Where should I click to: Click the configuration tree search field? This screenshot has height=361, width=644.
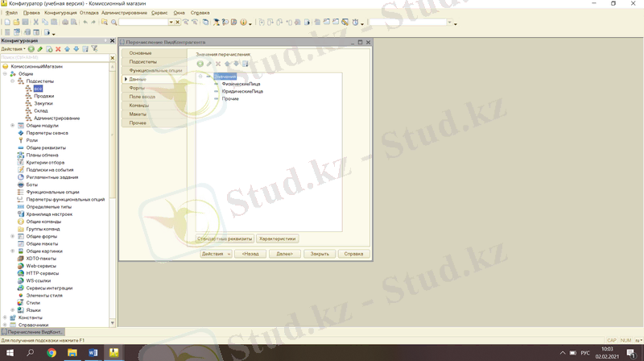(55, 58)
